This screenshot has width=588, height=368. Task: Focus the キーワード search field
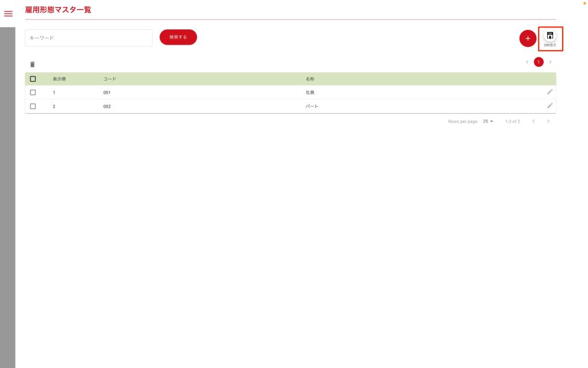click(x=88, y=38)
